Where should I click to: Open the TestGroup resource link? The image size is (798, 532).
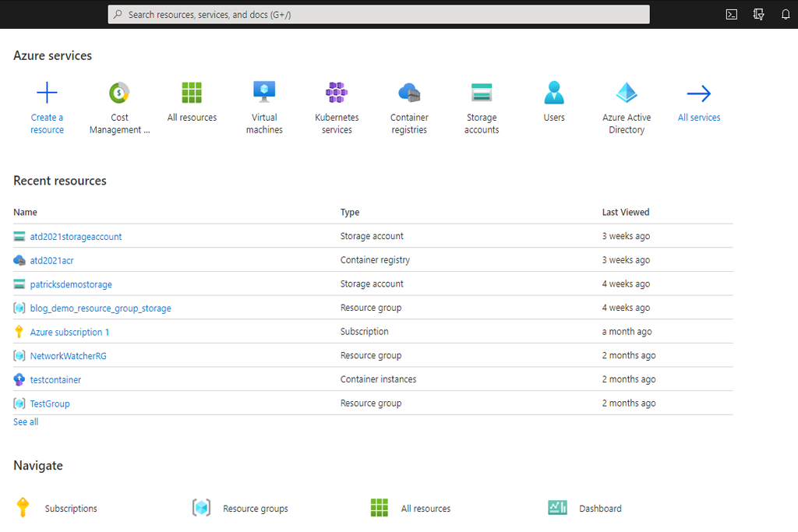[50, 403]
